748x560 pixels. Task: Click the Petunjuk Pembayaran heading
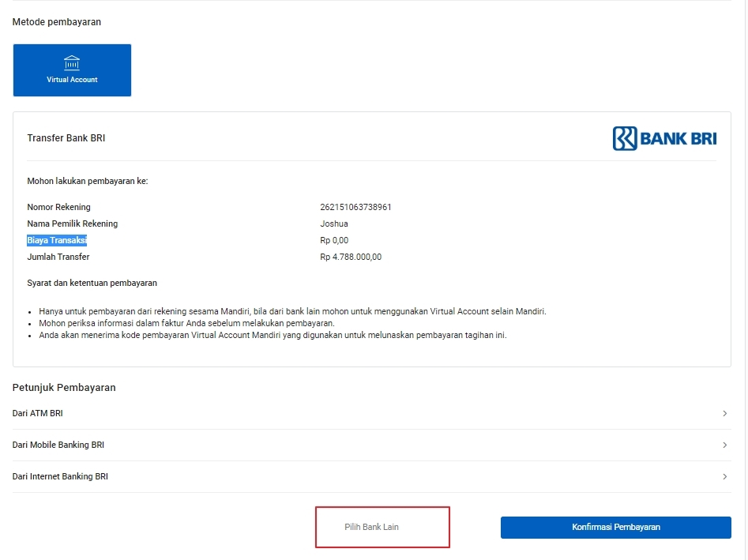click(x=64, y=387)
